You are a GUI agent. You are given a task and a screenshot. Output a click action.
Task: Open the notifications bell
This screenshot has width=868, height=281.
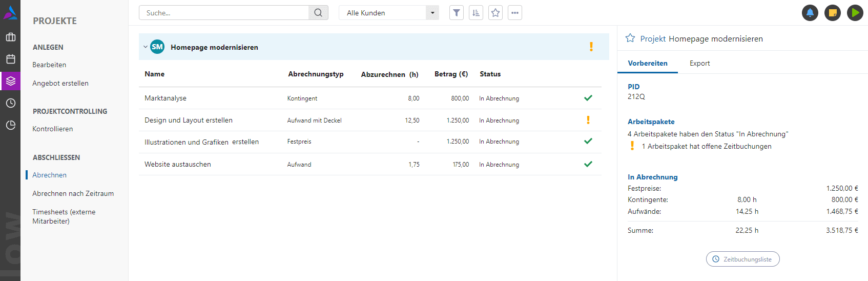click(810, 13)
